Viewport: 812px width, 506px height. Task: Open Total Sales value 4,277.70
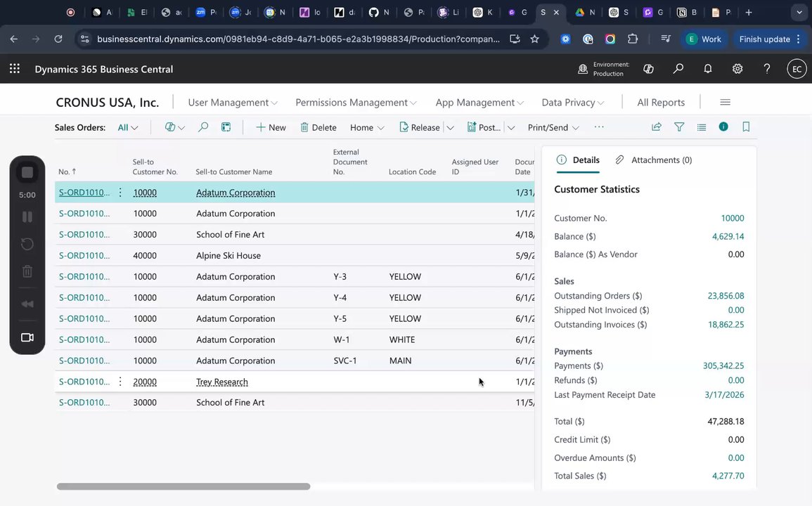point(728,476)
